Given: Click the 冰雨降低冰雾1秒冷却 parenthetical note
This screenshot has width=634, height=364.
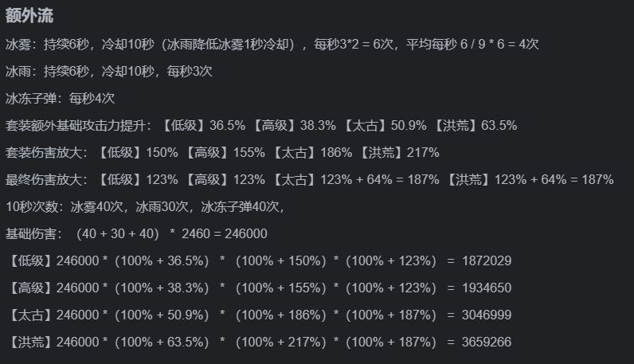Looking at the screenshot, I should point(236,44).
